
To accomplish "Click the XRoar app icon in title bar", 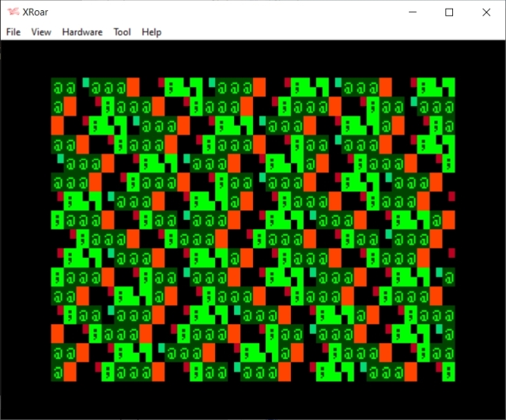I will click(13, 12).
